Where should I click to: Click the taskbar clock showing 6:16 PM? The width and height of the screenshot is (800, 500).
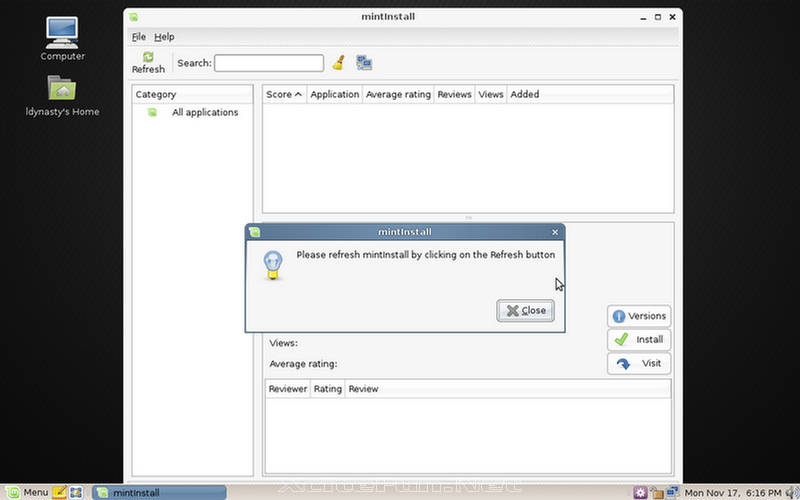733,493
